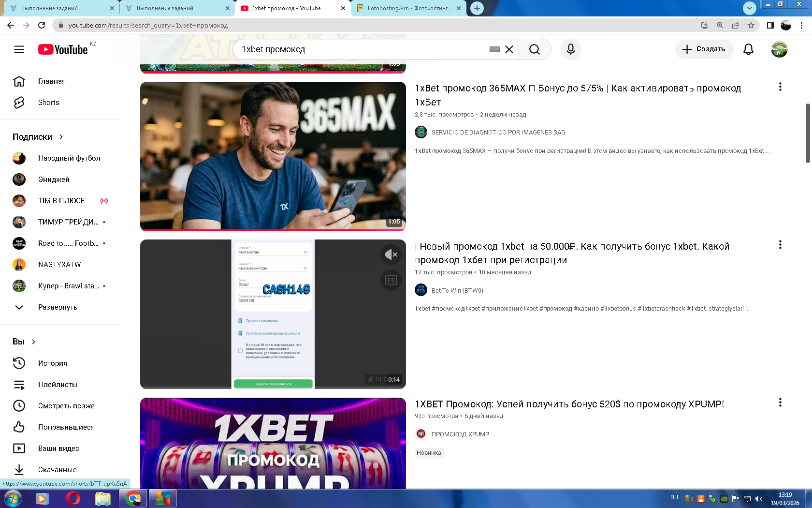Switch to the Fotohosting.Pro tab
812x508 pixels.
click(408, 8)
